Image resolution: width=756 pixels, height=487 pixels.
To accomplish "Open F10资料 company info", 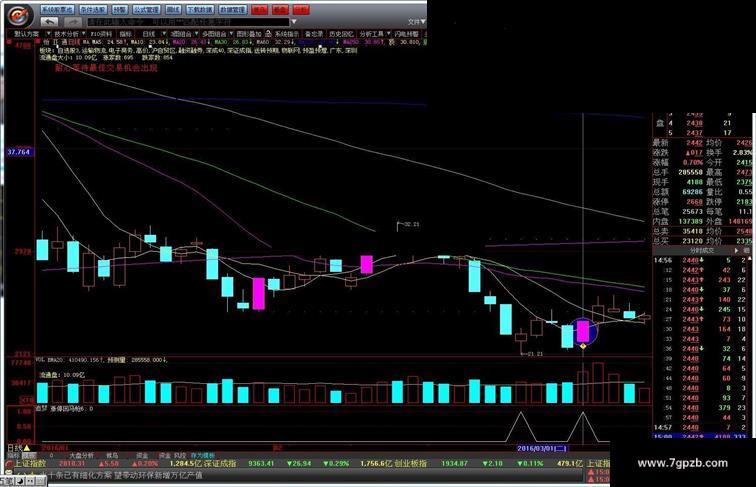I will point(101,34).
